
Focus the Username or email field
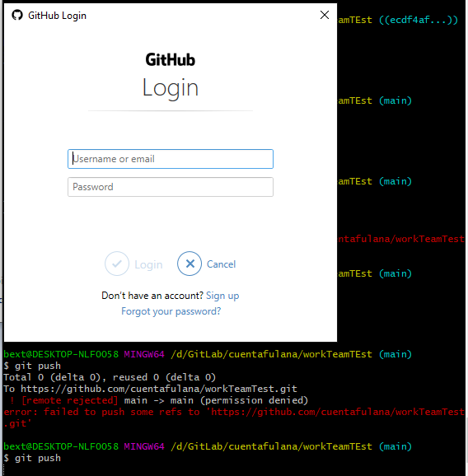[171, 159]
